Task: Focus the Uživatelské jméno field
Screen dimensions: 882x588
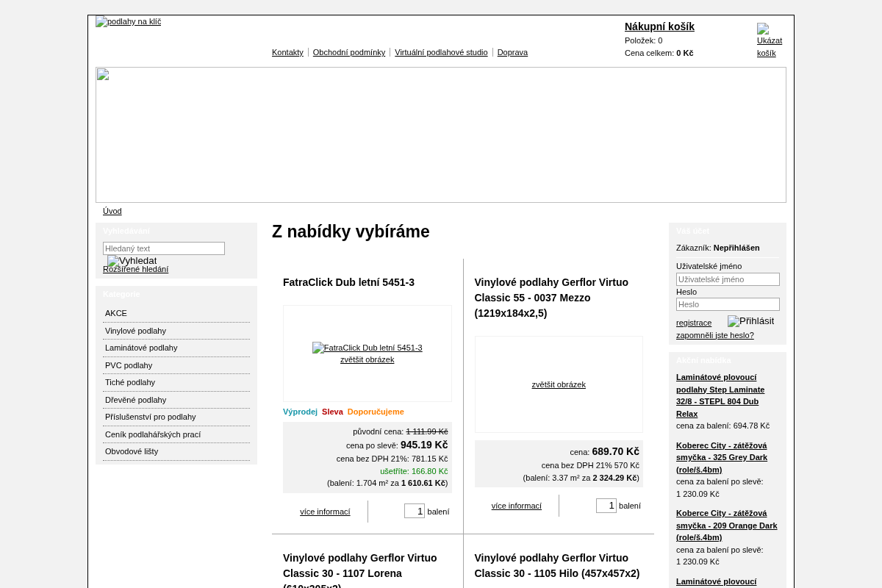Action: pyautogui.click(x=728, y=279)
